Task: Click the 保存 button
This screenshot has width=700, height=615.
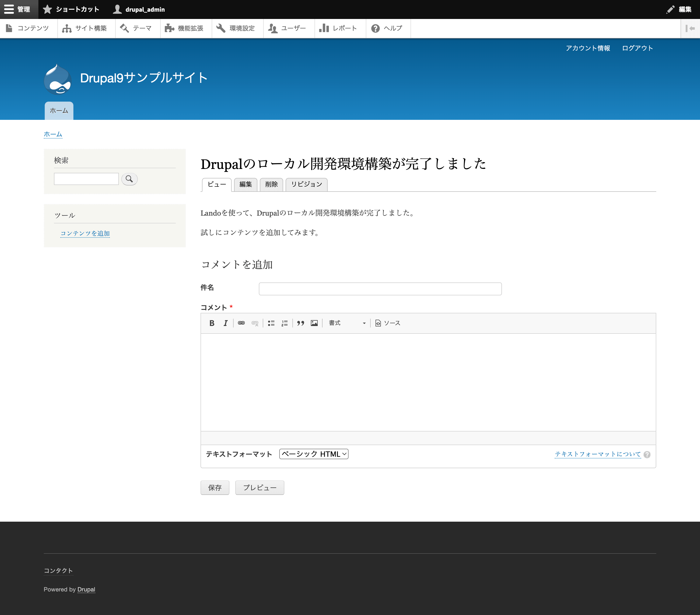Action: click(215, 488)
